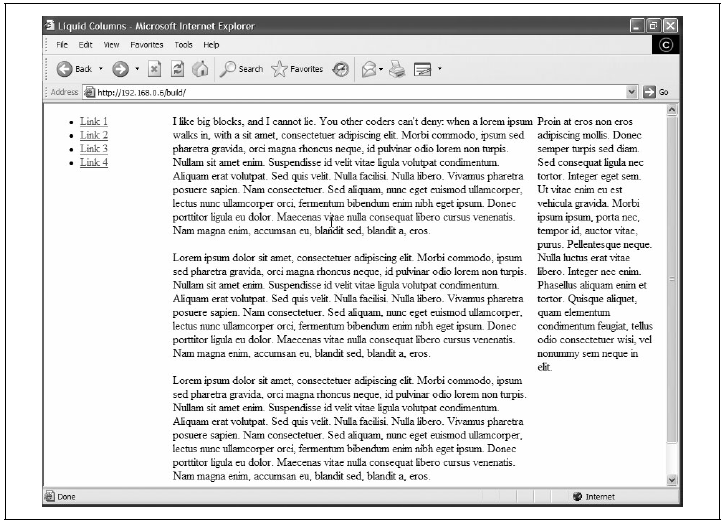Open the Edit button dropdown arrow
This screenshot has width=727, height=525.
point(440,69)
